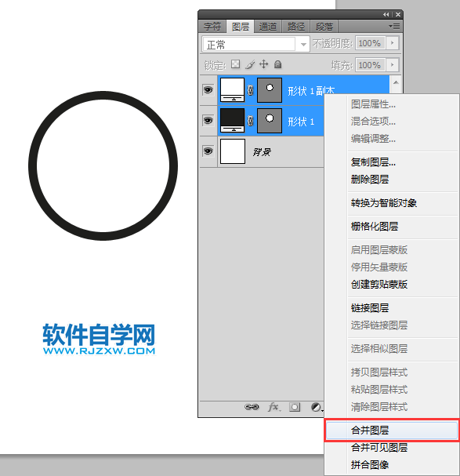The image size is (460, 476).
Task: Hide the 形状 1 副本 layer
Action: pyautogui.click(x=208, y=90)
